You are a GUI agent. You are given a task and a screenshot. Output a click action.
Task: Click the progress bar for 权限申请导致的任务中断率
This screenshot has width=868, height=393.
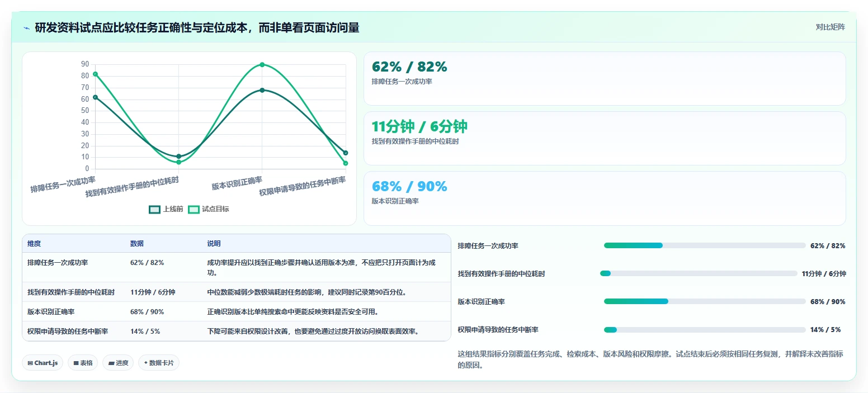click(x=705, y=329)
